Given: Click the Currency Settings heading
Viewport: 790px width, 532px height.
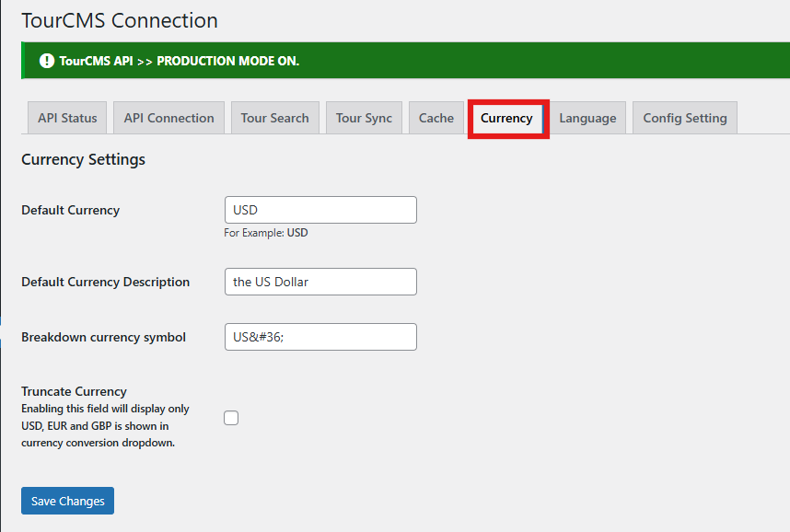Looking at the screenshot, I should point(83,159).
